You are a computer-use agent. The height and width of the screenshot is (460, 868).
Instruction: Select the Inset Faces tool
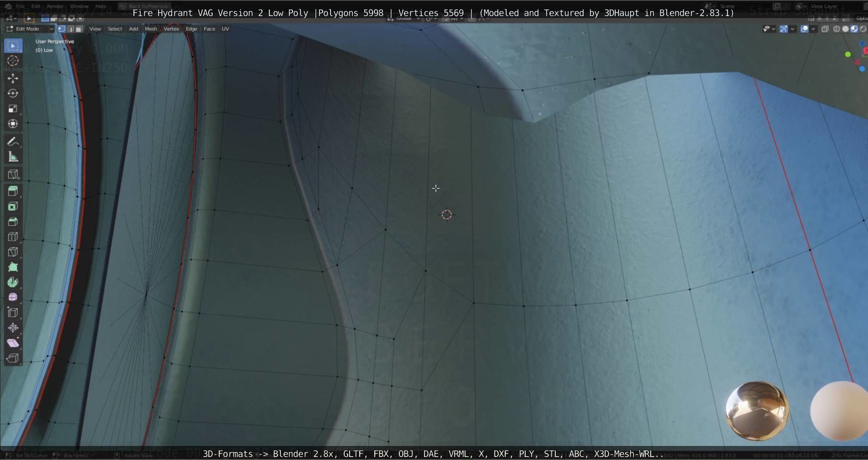tap(13, 206)
